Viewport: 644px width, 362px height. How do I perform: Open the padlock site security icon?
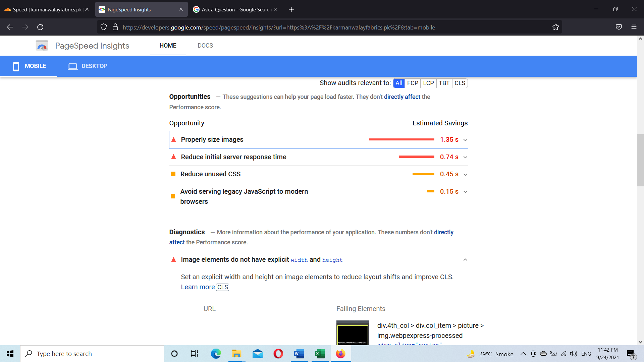pyautogui.click(x=115, y=27)
